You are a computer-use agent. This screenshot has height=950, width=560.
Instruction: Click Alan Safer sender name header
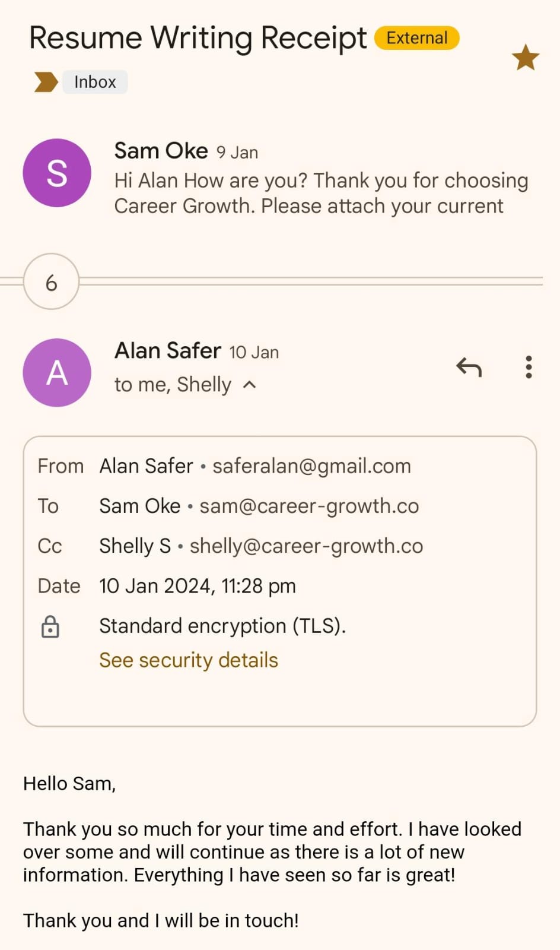coord(167,351)
